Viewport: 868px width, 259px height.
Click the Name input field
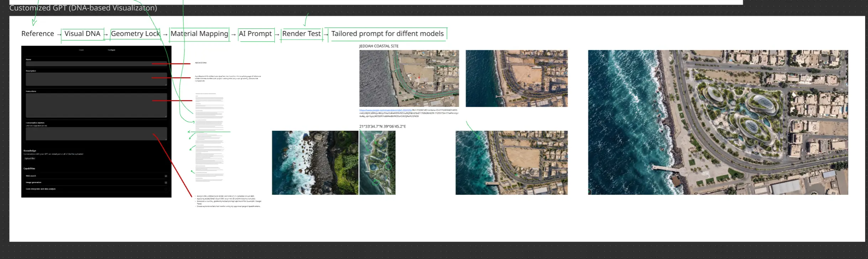(x=96, y=64)
